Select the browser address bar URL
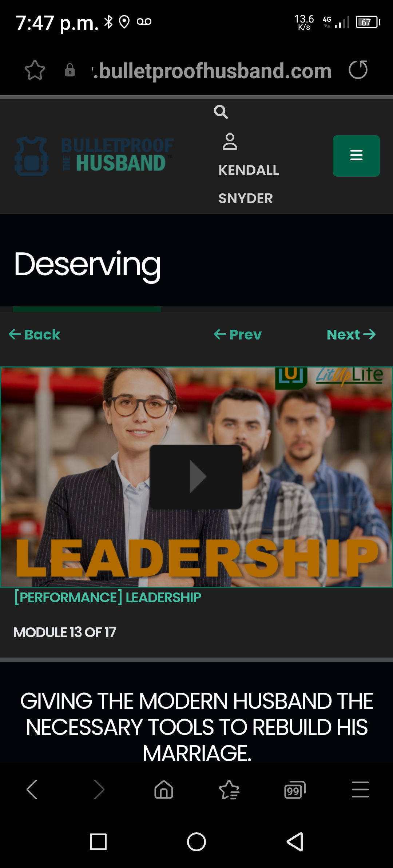Image resolution: width=393 pixels, height=868 pixels. coord(212,71)
